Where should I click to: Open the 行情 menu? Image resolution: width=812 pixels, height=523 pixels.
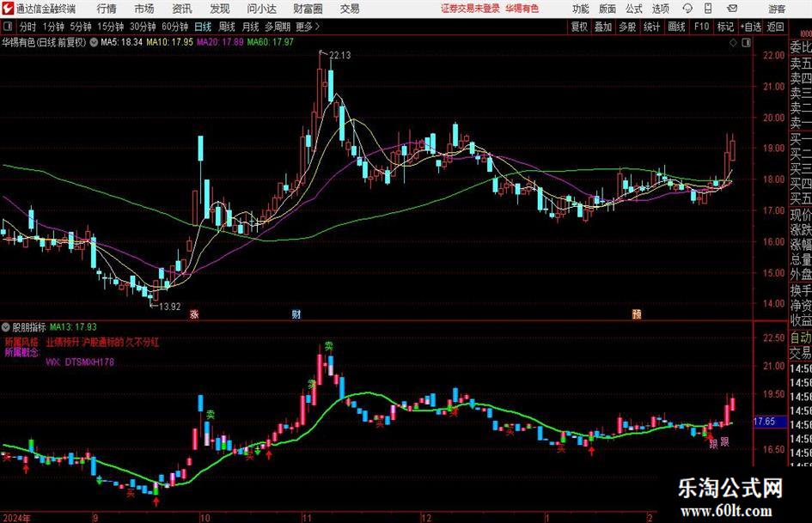(107, 9)
